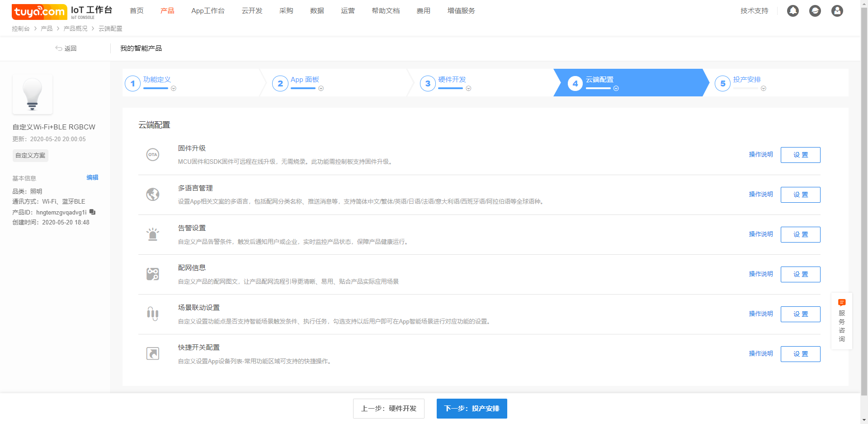Click the scene linkage icon
Viewport: 868px width, 424px height.
coord(153,314)
